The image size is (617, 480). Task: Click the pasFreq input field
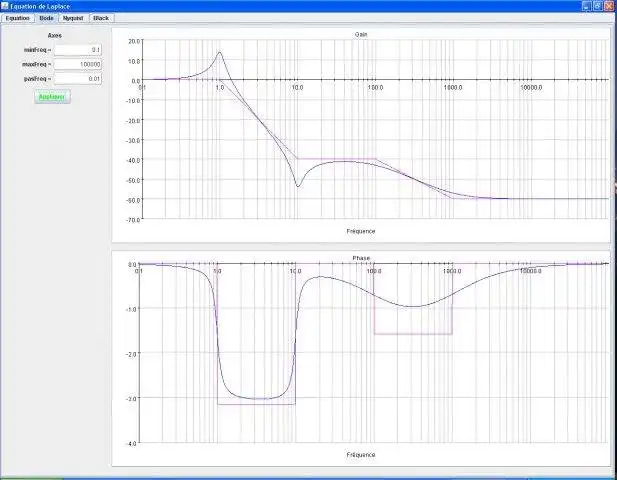click(78, 79)
